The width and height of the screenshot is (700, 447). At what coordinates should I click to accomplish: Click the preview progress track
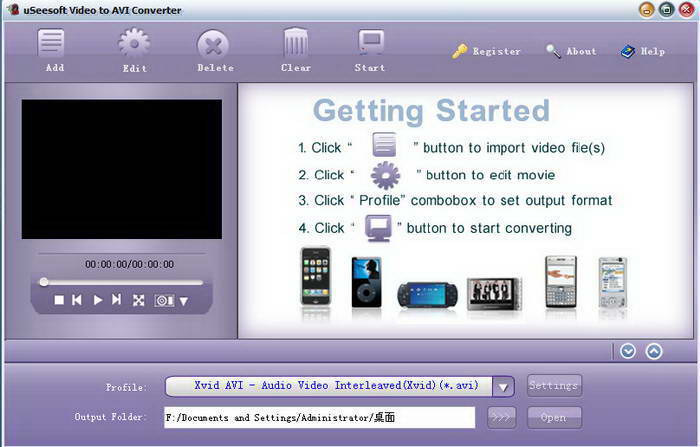[121, 282]
